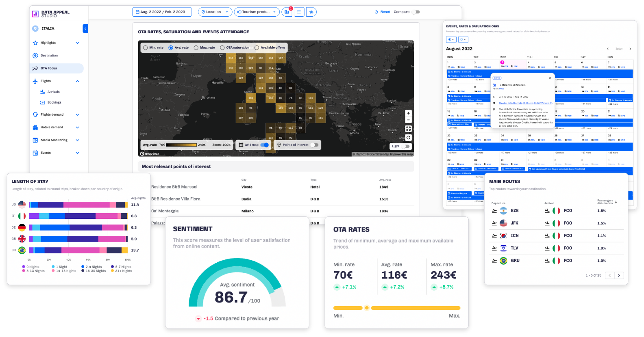Zoom in on the map

408,113
